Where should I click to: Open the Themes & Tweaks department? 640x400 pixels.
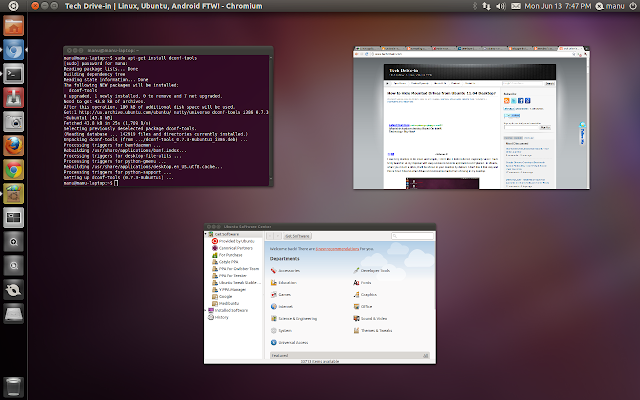(373, 331)
